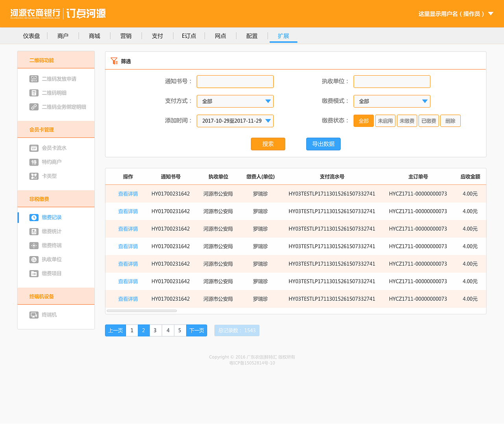
Task: Open 会员卡流水 in sidebar
Action: coord(54,148)
